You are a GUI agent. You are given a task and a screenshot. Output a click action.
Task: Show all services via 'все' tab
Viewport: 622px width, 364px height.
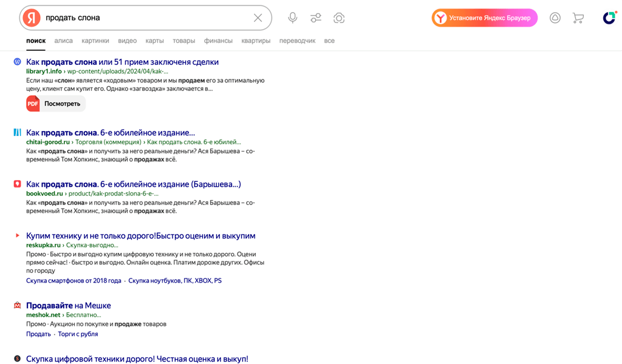tap(329, 41)
